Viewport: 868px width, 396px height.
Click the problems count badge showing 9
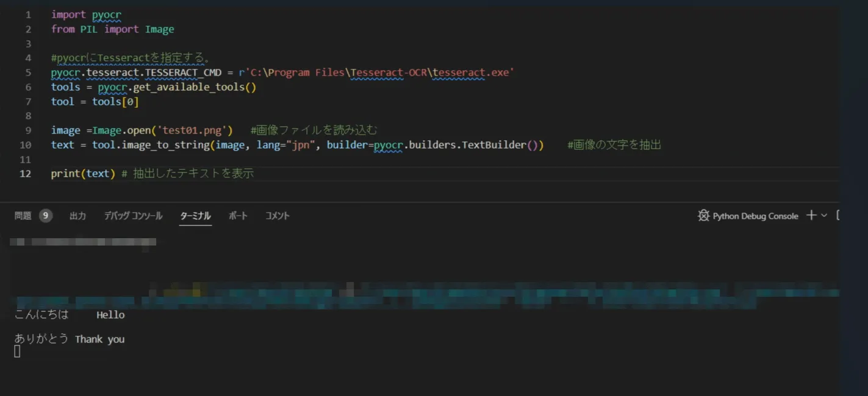(x=46, y=216)
